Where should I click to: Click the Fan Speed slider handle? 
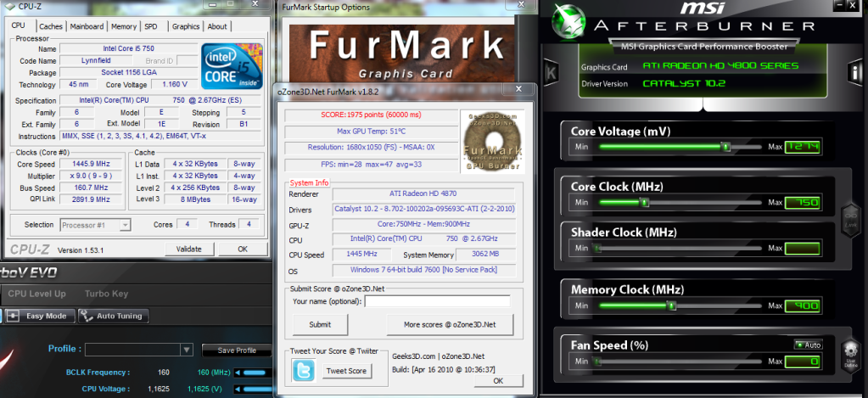pyautogui.click(x=597, y=362)
